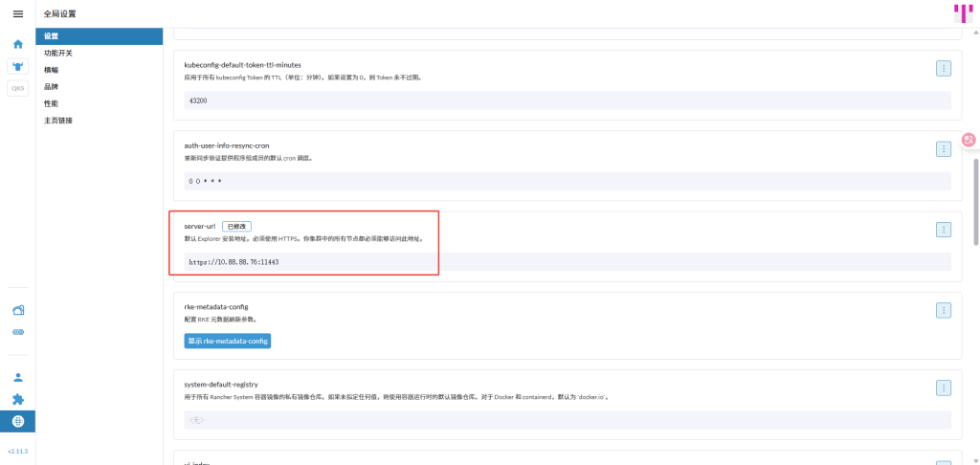The width and height of the screenshot is (980, 465).
Task: Open three-dot menu for system-default-registry
Action: pyautogui.click(x=943, y=387)
